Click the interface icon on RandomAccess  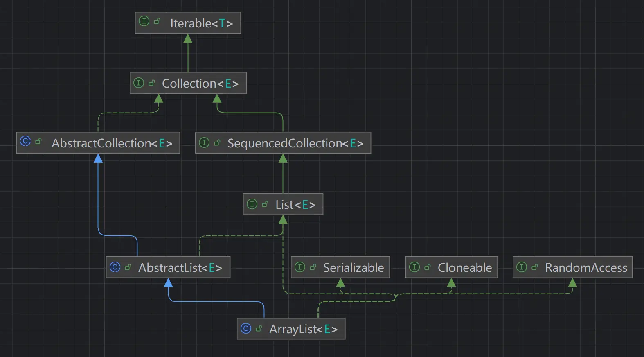(x=522, y=267)
